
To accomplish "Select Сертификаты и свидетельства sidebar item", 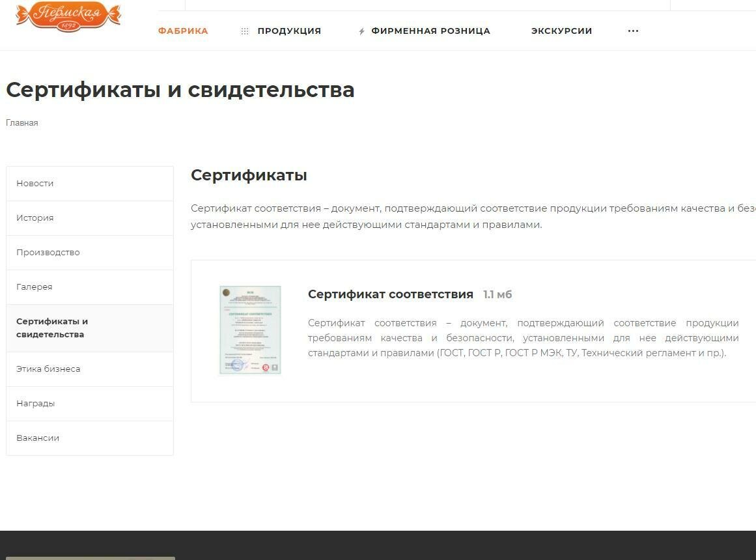I will coord(90,328).
